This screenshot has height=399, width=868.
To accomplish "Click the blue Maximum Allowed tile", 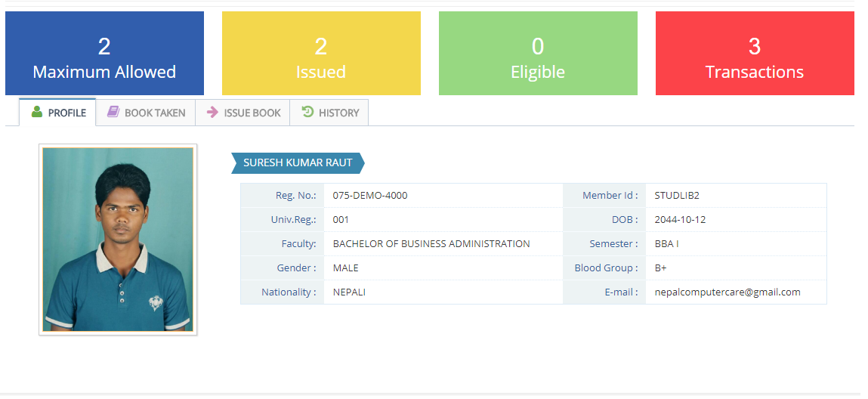I will coord(104,54).
